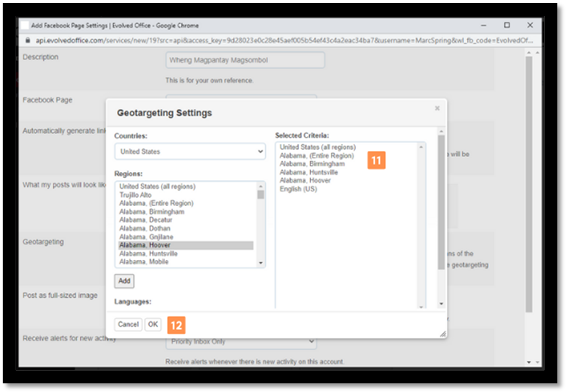Select 'Trujillo Alto' in Regions list
This screenshot has height=392, width=566.
pyautogui.click(x=135, y=195)
